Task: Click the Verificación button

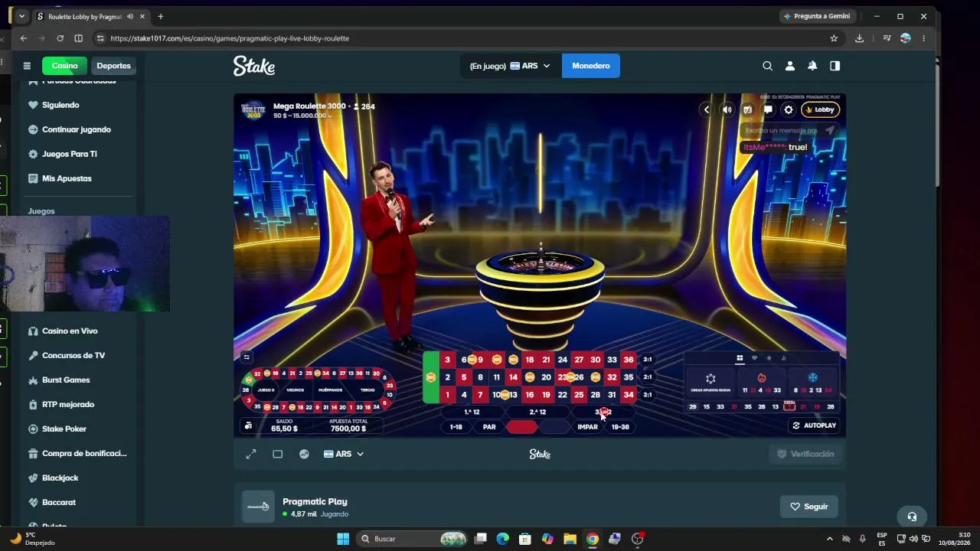Action: 805,454
